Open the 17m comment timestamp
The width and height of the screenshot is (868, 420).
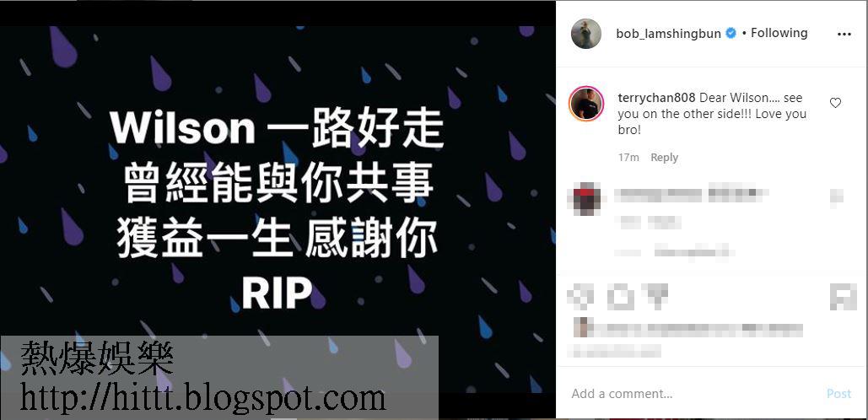point(628,158)
